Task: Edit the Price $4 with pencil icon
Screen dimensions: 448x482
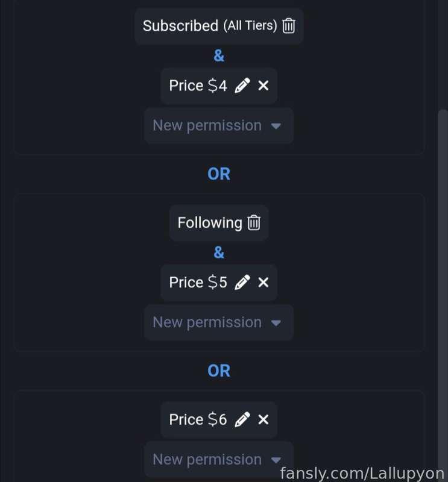Action: 242,86
